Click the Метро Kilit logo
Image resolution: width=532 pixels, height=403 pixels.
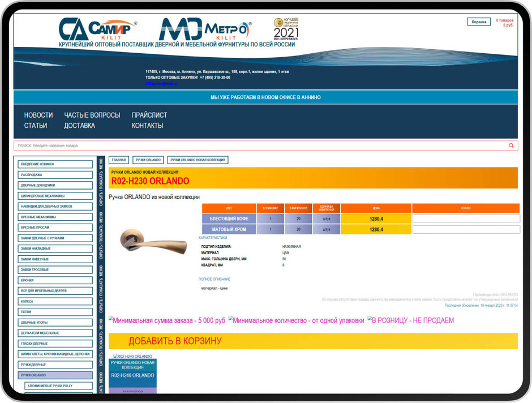point(205,29)
